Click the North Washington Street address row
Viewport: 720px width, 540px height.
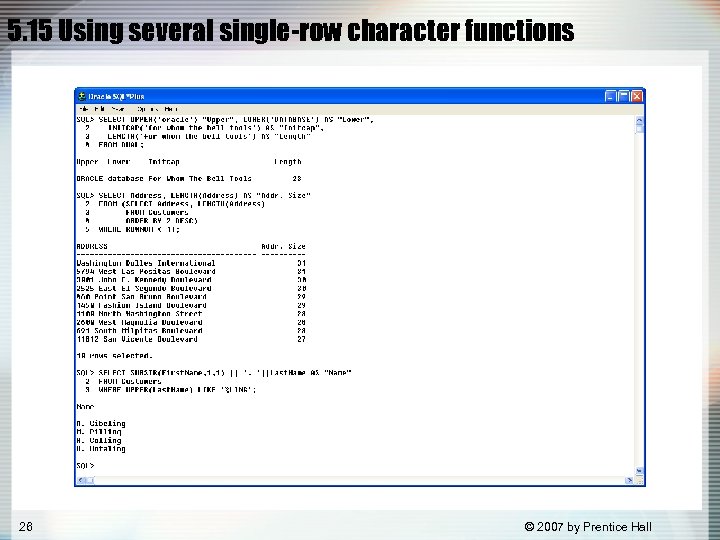click(191, 314)
